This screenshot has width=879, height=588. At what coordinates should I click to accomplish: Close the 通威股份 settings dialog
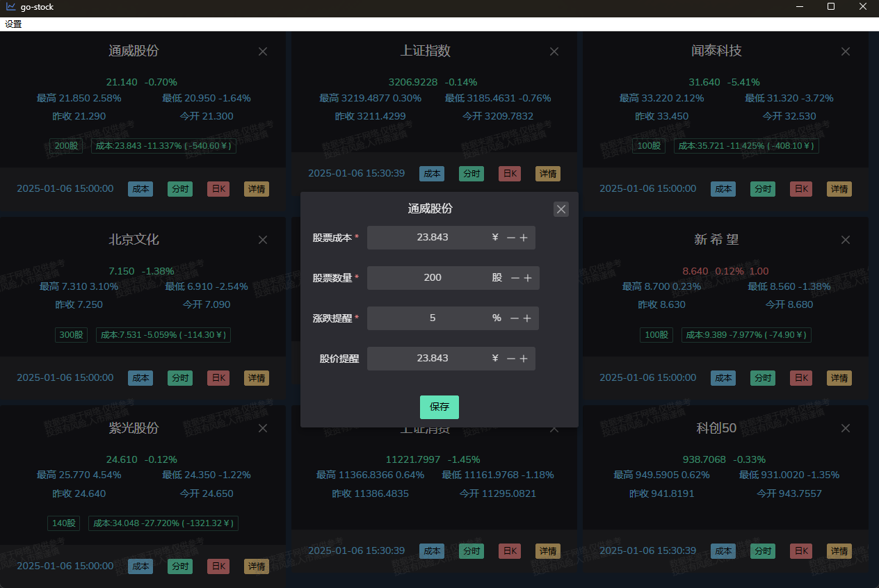tap(561, 209)
